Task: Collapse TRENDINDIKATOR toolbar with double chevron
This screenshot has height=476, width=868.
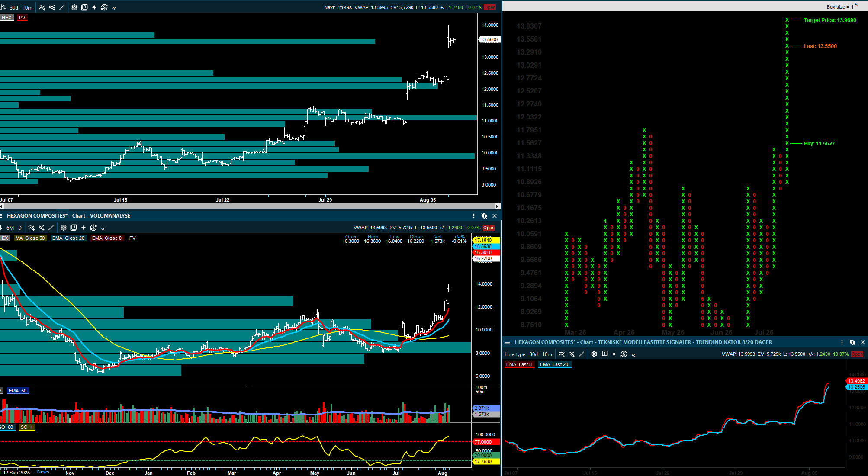Action: pyautogui.click(x=633, y=354)
